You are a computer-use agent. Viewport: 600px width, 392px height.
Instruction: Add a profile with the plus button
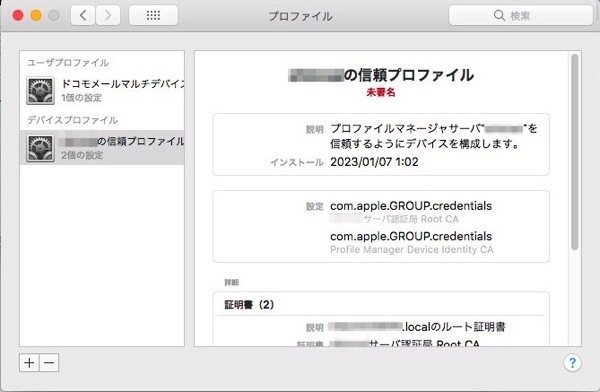29,363
